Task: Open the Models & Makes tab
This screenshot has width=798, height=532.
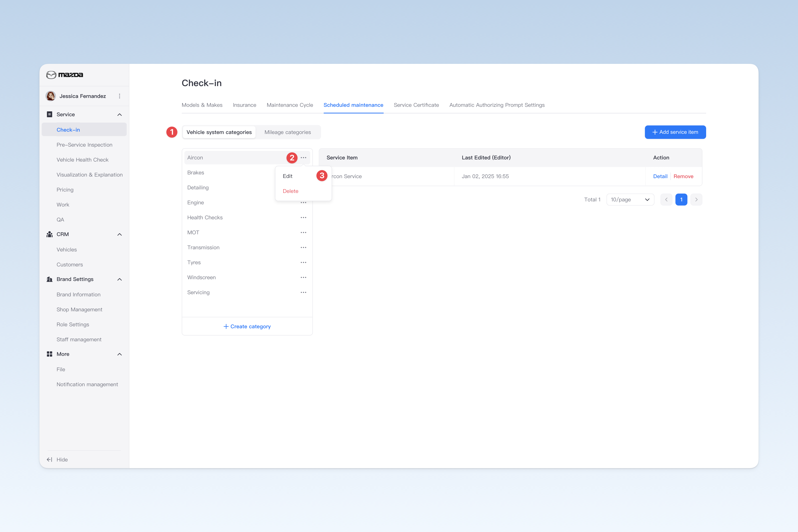Action: click(202, 105)
